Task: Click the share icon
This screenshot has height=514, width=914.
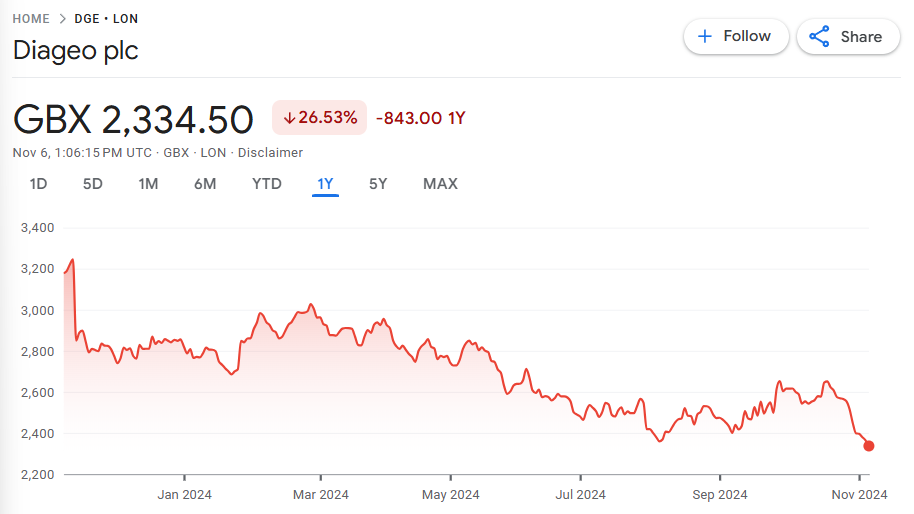Action: click(x=820, y=37)
